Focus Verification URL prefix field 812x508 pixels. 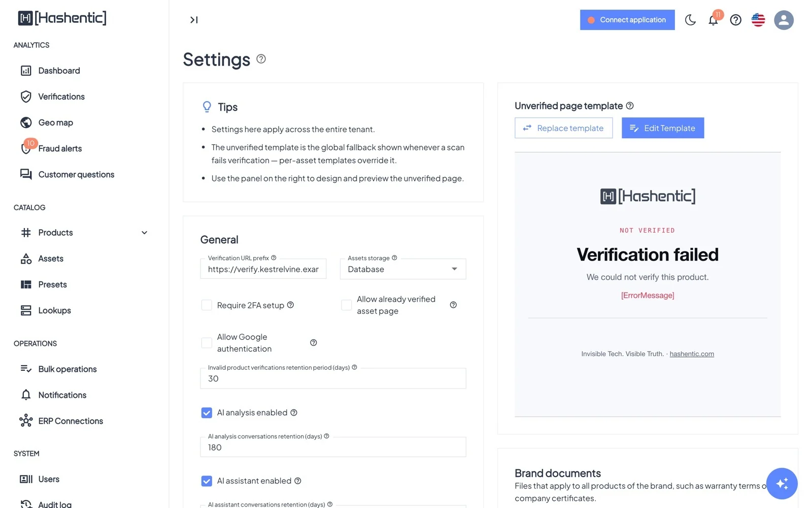click(263, 269)
